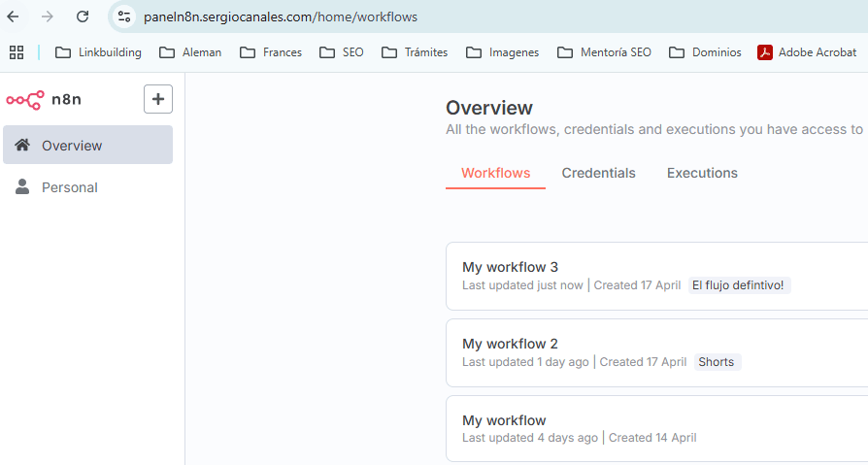The width and height of the screenshot is (868, 465).
Task: Open the Linkbuilding bookmarks folder
Action: [98, 52]
